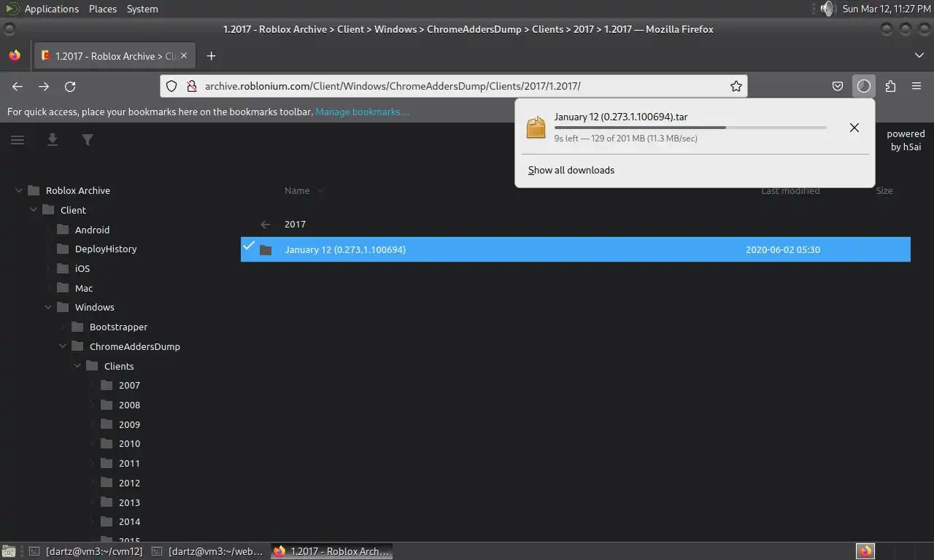The height and width of the screenshot is (560, 934).
Task: Click the Manage bookmarks link
Action: (x=362, y=112)
